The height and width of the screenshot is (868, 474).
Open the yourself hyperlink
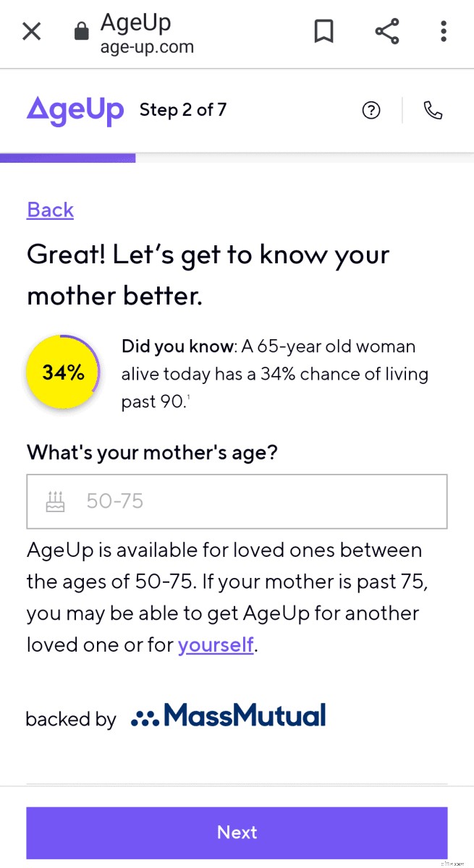pyautogui.click(x=215, y=644)
